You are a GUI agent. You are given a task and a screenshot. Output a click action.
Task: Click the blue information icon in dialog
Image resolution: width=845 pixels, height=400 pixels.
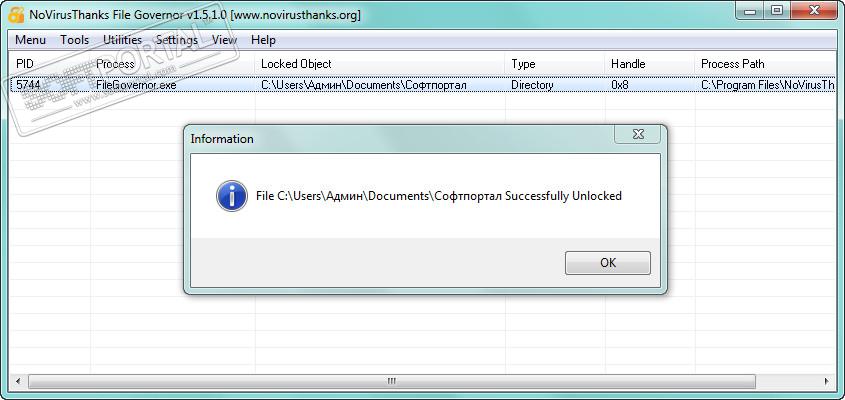click(x=232, y=196)
